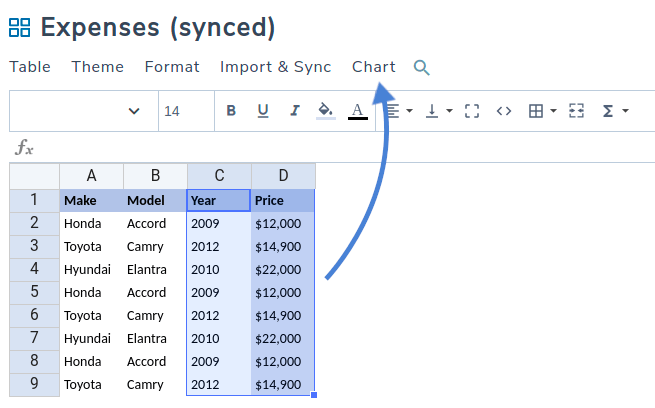Click the text color A icon

357,111
